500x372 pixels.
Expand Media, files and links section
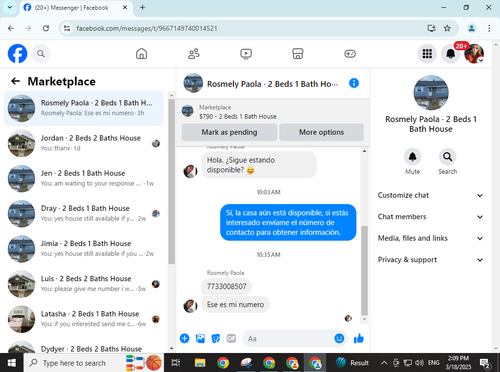point(430,238)
